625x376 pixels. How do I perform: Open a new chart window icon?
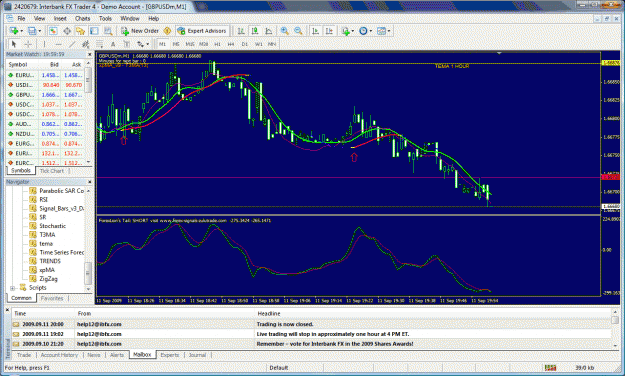pyautogui.click(x=14, y=31)
